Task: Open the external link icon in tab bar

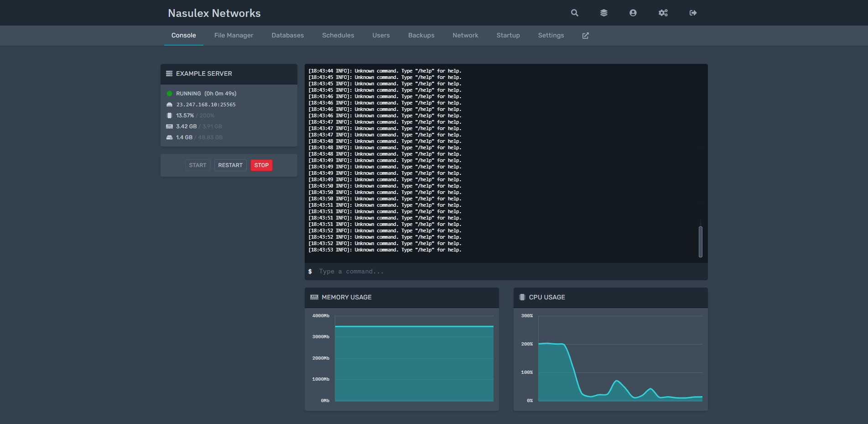Action: [x=585, y=36]
